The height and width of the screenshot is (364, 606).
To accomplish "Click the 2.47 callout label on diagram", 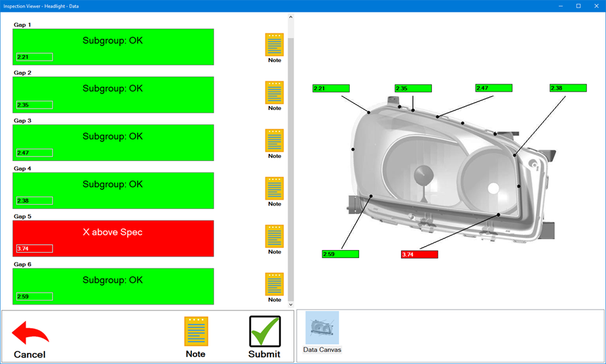I will click(493, 88).
